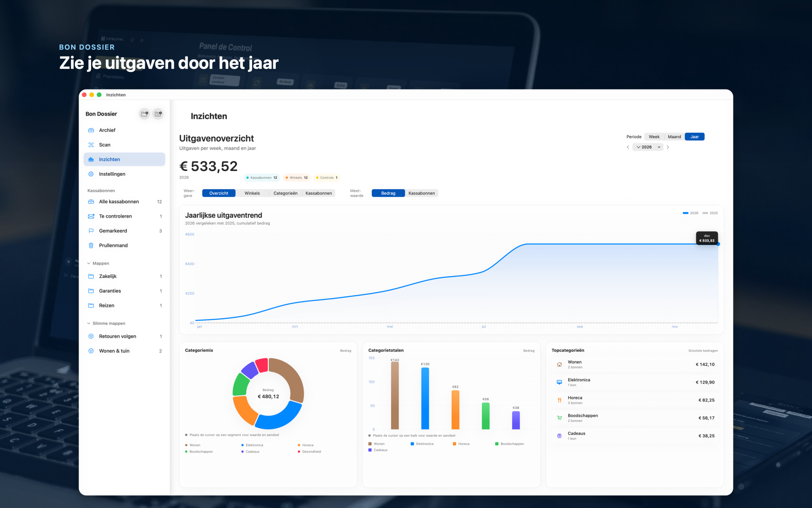Click the Kassabonnen 12 summary pill
Screen dimensions: 812x508
[262, 177]
